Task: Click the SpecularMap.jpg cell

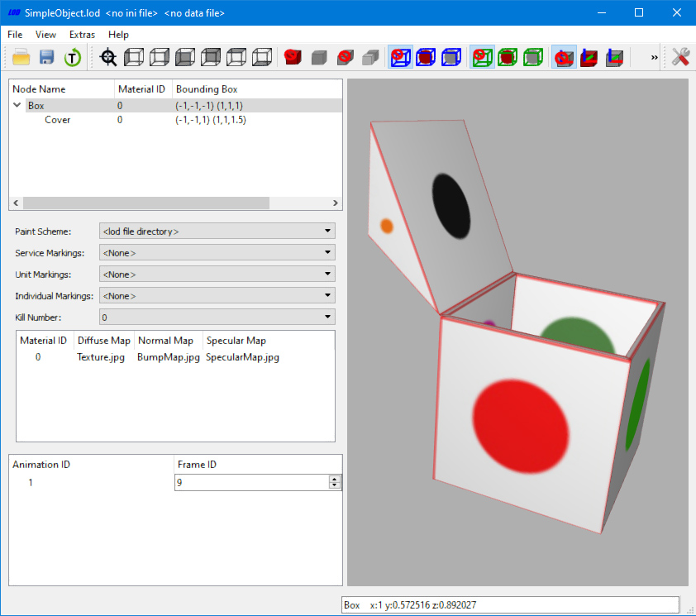Action: point(242,356)
